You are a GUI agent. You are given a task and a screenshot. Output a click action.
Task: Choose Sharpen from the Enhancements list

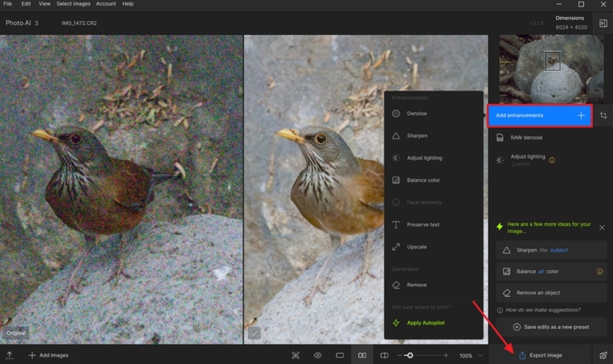pyautogui.click(x=433, y=136)
